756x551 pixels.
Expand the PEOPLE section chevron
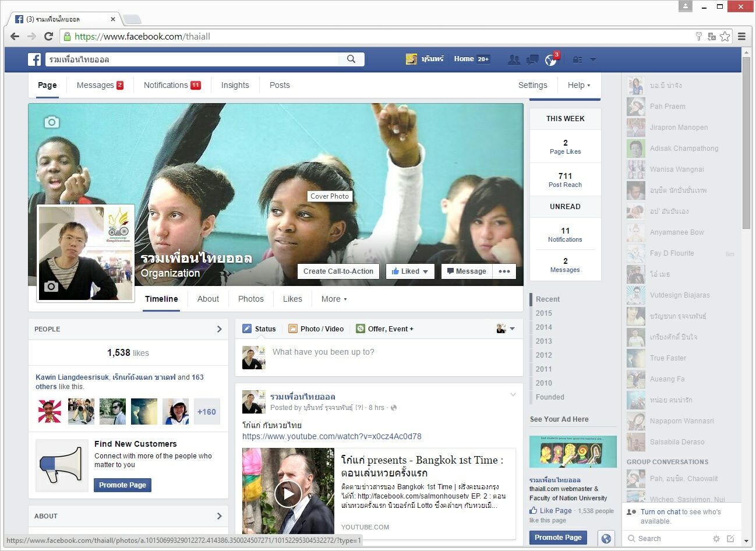point(219,329)
